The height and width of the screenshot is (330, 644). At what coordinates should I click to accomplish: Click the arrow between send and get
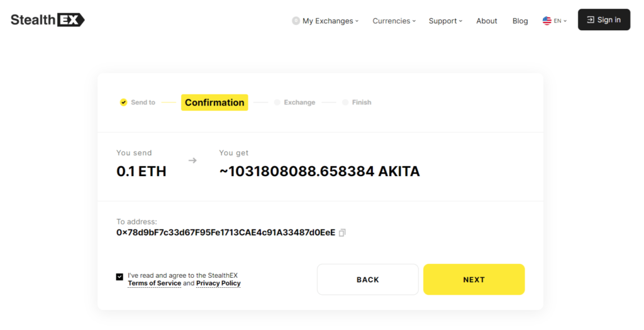pyautogui.click(x=192, y=160)
